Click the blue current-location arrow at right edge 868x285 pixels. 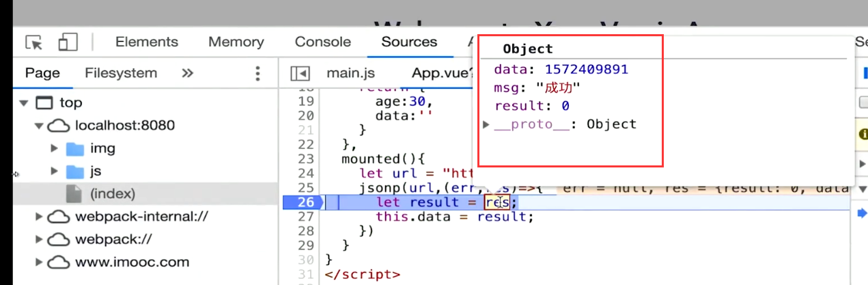click(x=862, y=213)
